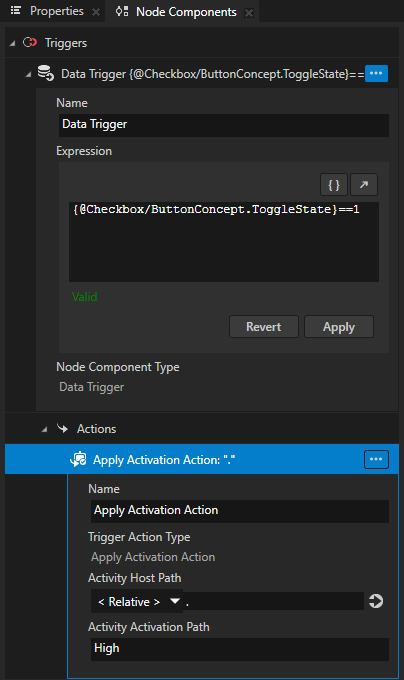404x680 pixels.
Task: Open expression in external editor arrow
Action: 364,185
